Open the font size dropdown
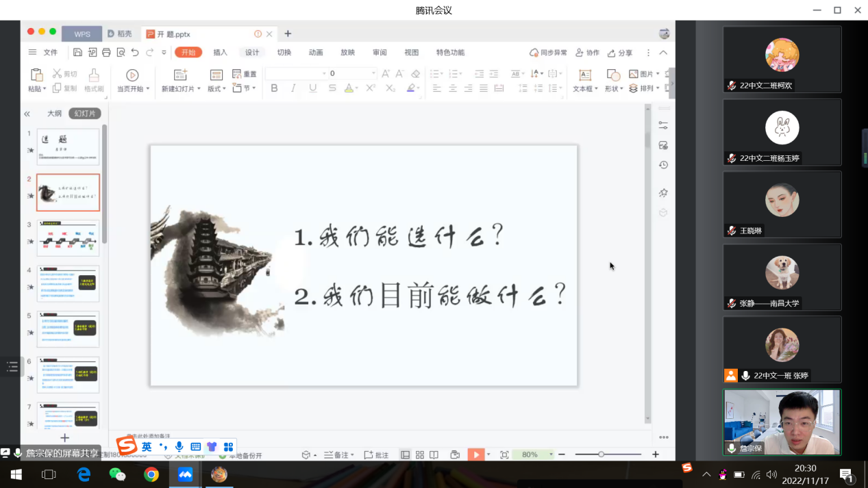Screen dimensions: 868x488 tap(374, 73)
